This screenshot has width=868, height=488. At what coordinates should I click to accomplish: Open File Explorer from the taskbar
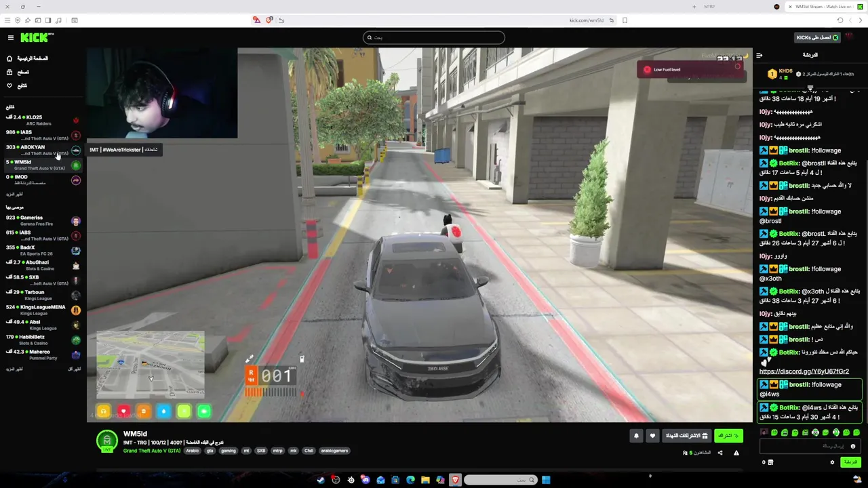coord(425,480)
